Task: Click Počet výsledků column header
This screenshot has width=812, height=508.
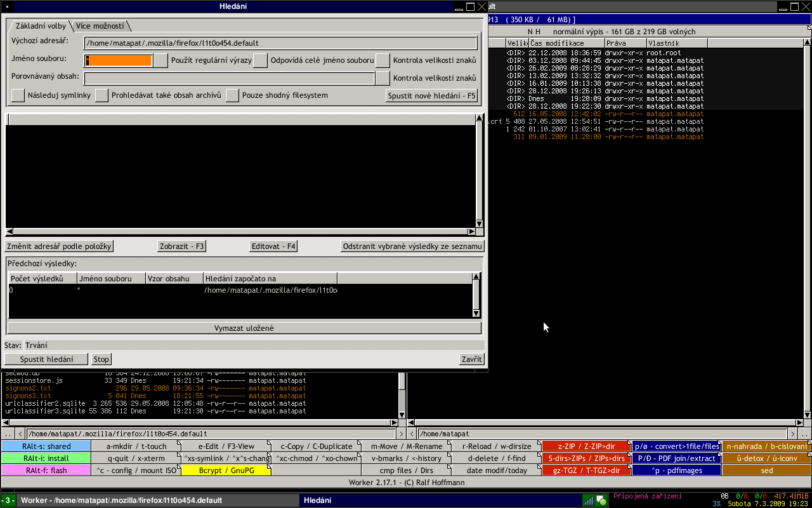Action: click(43, 279)
